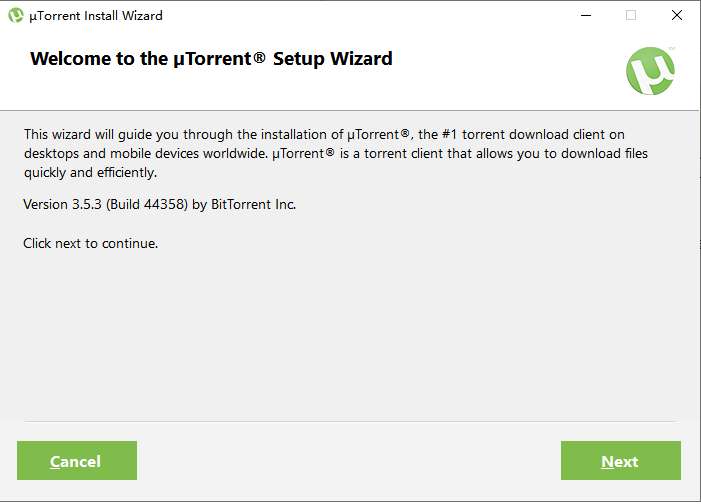The width and height of the screenshot is (701, 504).
Task: Close the µTorrent Install Wizard window
Action: click(677, 15)
